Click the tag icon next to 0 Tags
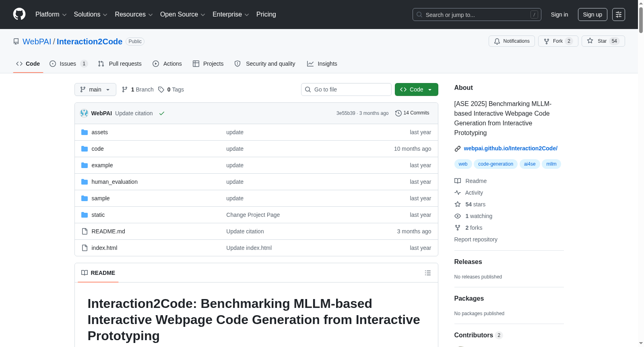Viewport: 644px width, 347px height. tap(161, 89)
